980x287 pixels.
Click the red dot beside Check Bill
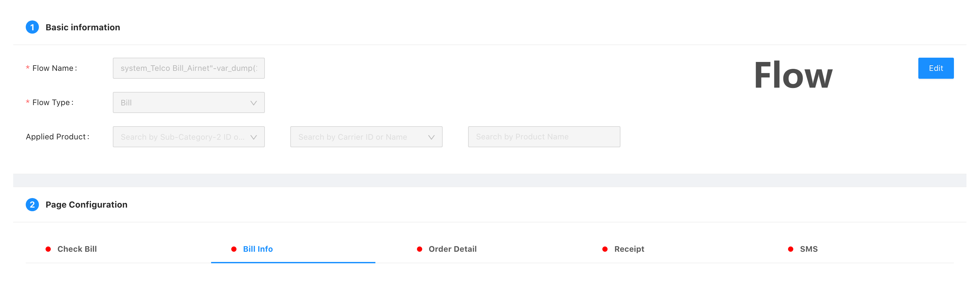click(48, 249)
